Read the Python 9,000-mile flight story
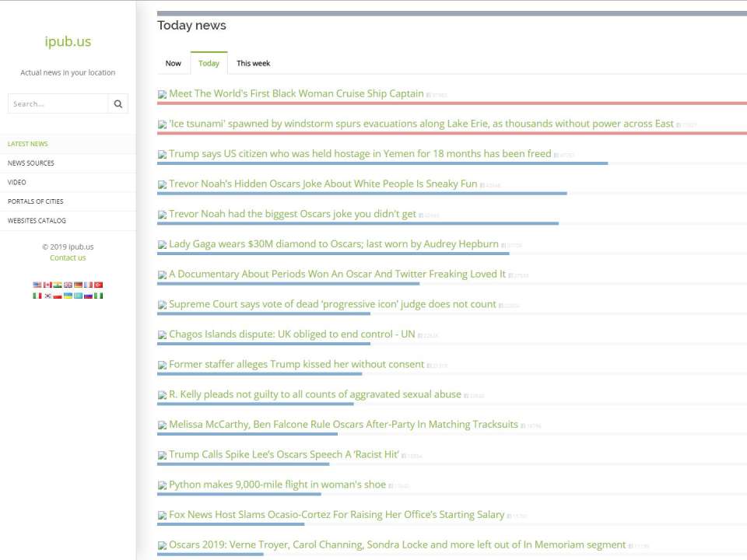747x560 pixels. pos(277,485)
